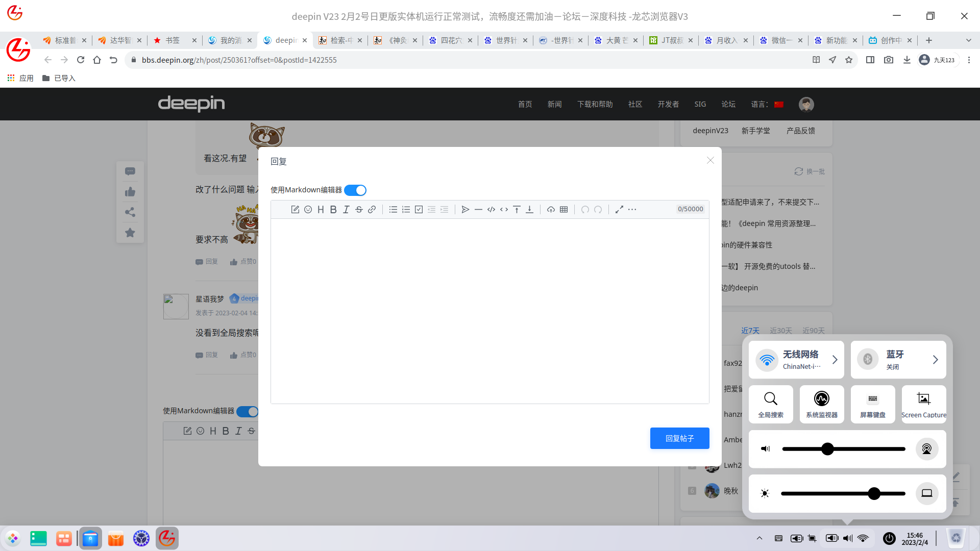Viewport: 980px width, 551px height.
Task: Open System Monitor from quick panel
Action: [821, 404]
